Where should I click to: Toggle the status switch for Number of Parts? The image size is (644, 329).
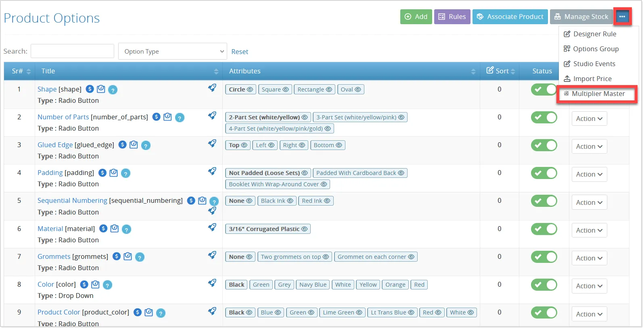tap(544, 117)
